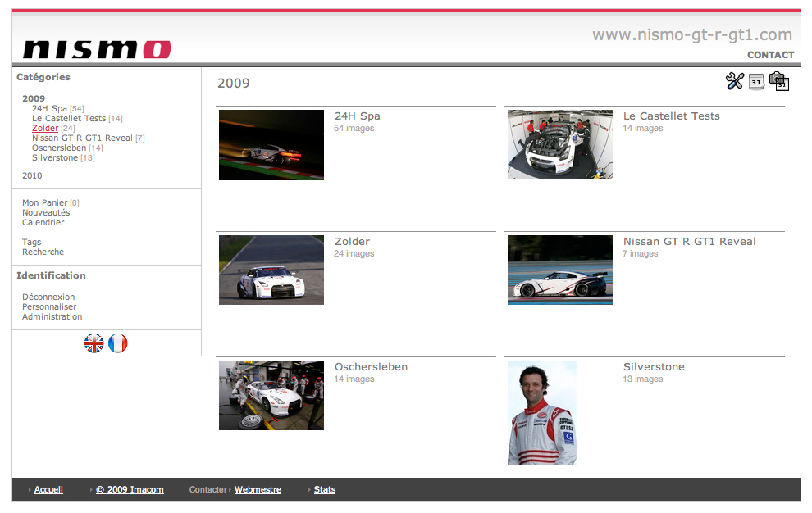Click the wrench and screwdriver edit icon

[x=734, y=81]
